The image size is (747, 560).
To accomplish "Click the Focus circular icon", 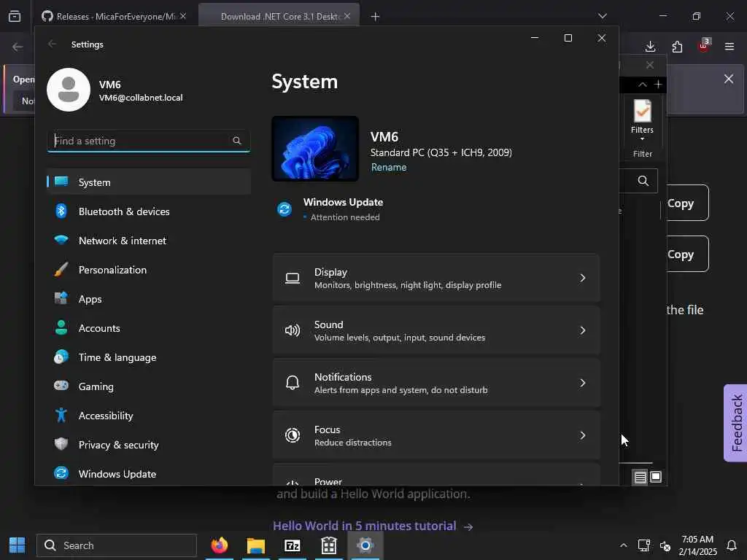I will (x=293, y=435).
